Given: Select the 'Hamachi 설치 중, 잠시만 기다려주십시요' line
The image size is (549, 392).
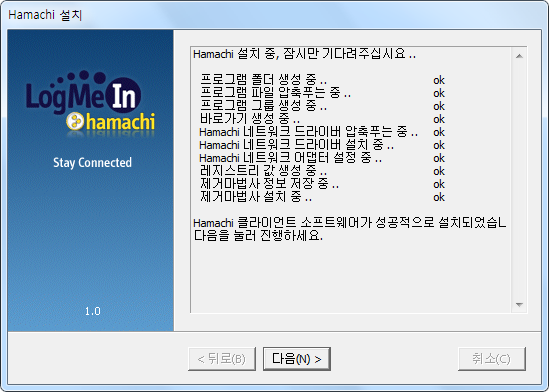Looking at the screenshot, I should click(x=304, y=54).
